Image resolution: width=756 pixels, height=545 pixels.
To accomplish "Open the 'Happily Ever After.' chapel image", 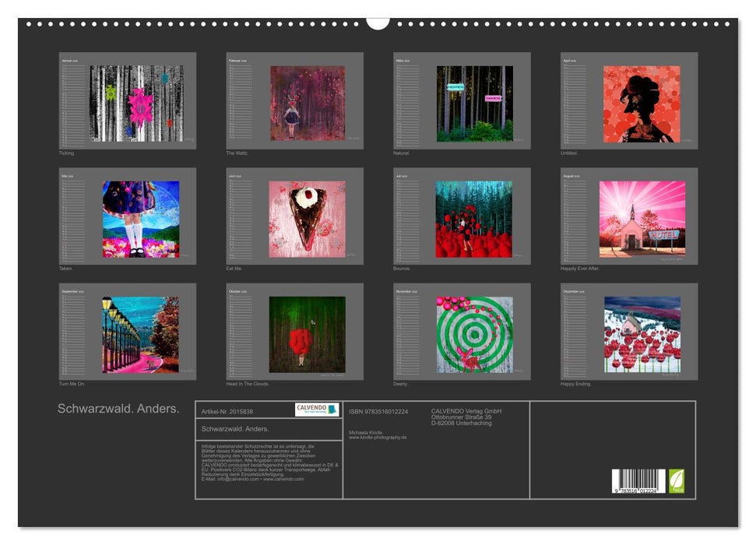I will (x=642, y=219).
